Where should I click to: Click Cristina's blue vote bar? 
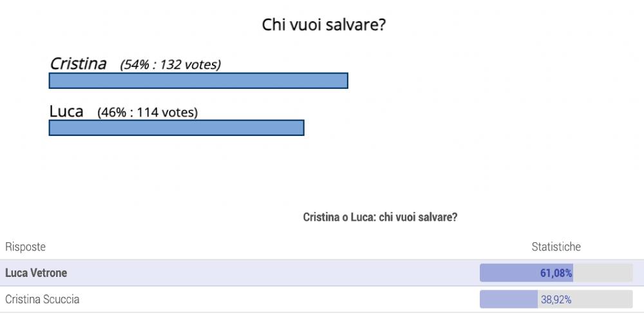(198, 80)
